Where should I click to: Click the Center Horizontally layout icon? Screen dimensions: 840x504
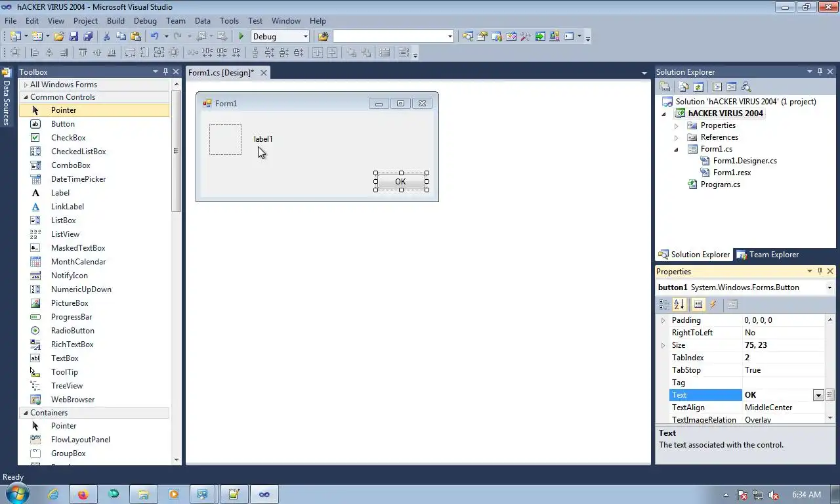[317, 52]
